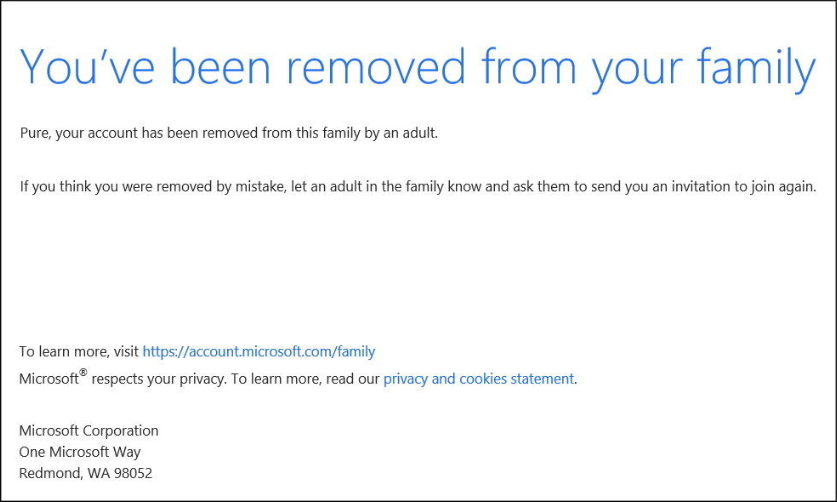The image size is (837, 502).
Task: Click the "Microsoft" word before "respects your privacy"
Action: click(48, 380)
